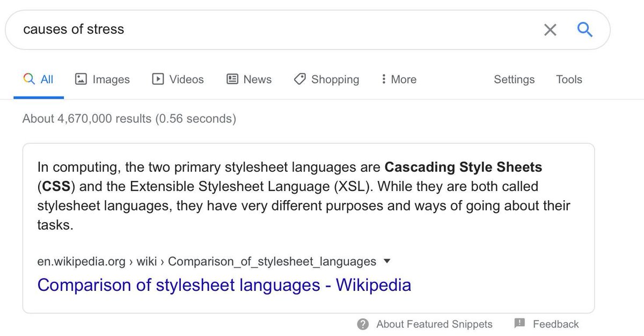Switch to the Images tab
The image size is (644, 336).
coord(103,79)
